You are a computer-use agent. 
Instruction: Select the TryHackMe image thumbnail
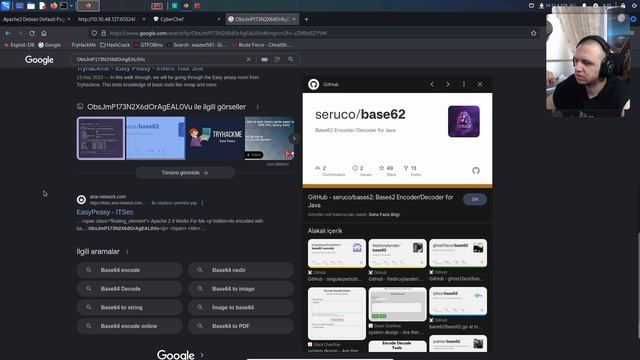tap(215, 138)
